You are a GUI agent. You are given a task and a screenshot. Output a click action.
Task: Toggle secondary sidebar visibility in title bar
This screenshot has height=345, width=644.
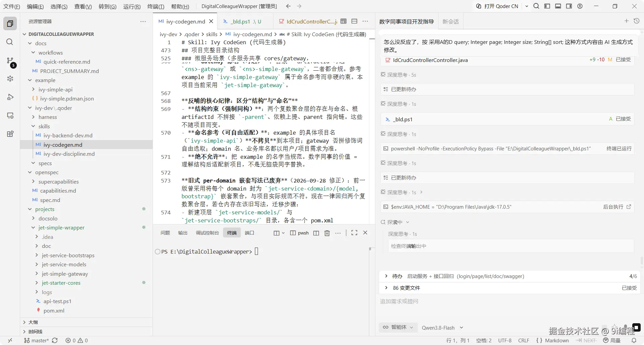coord(569,6)
